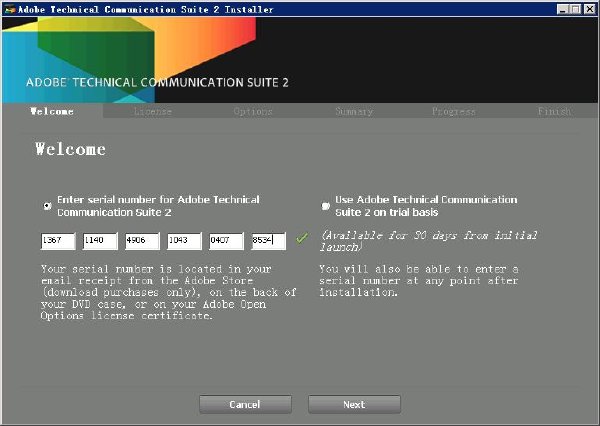The image size is (600, 426).
Task: Click the serial field containing 1367
Action: (x=58, y=241)
